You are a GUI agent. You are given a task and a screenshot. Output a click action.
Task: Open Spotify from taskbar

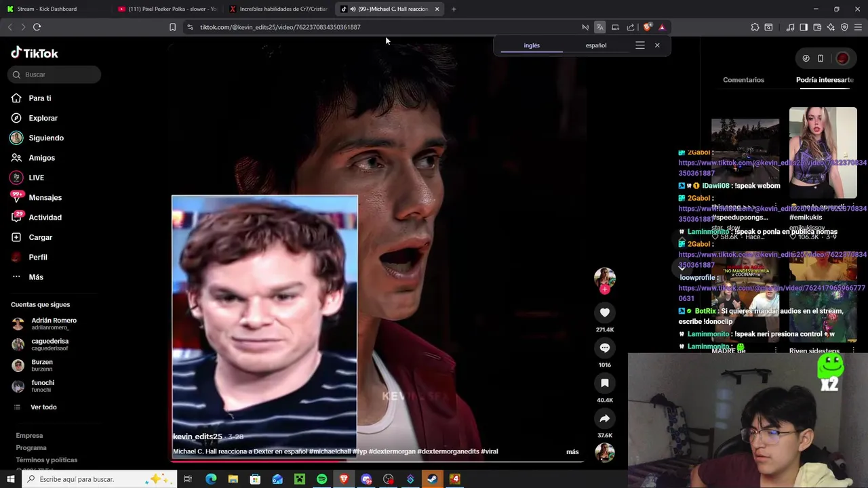pyautogui.click(x=321, y=479)
